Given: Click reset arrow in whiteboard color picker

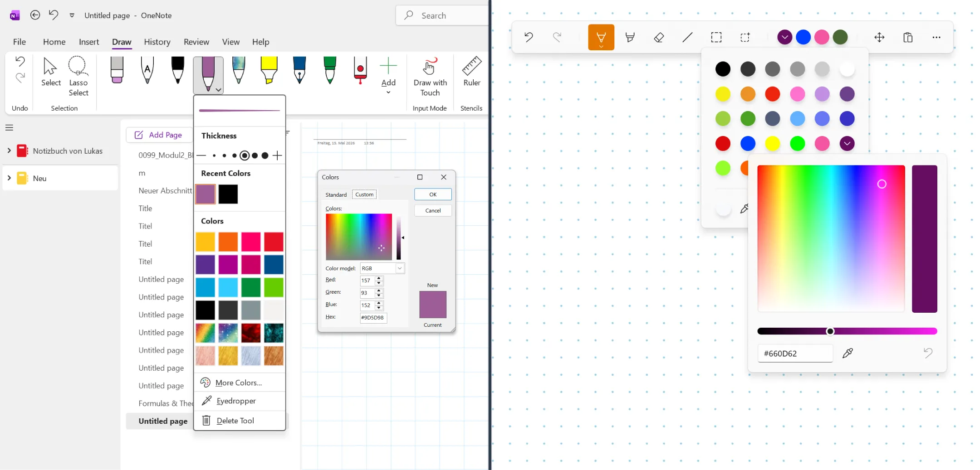Looking at the screenshot, I should [x=928, y=353].
